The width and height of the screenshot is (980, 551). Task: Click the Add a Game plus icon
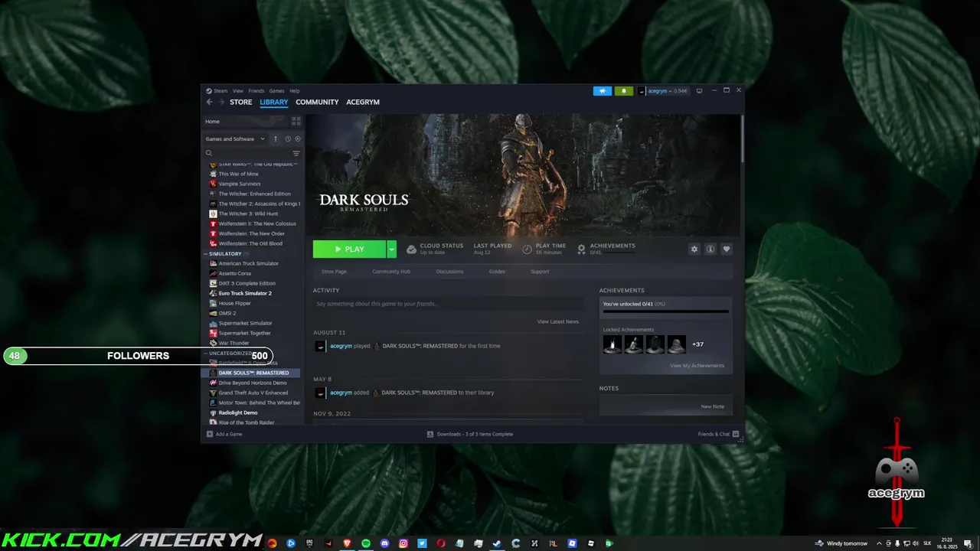(210, 434)
